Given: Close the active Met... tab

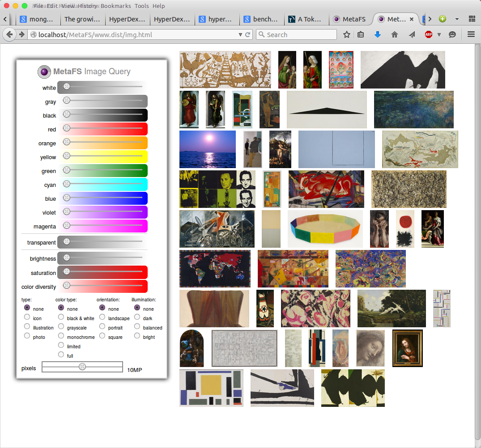Looking at the screenshot, I should 412,19.
